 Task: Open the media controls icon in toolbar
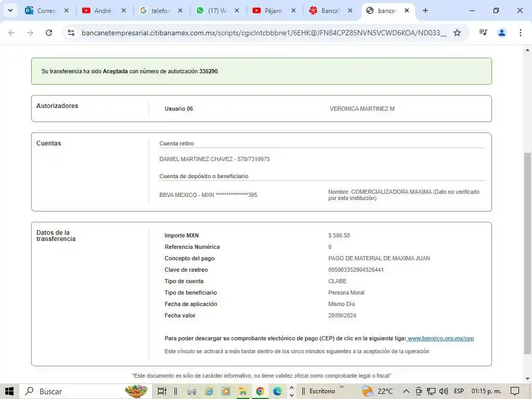tap(483, 33)
